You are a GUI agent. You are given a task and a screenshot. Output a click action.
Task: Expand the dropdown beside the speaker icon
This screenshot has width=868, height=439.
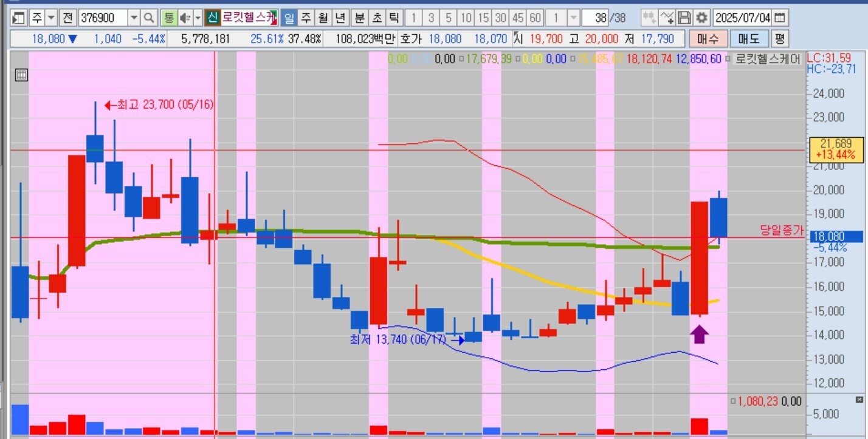tap(198, 18)
